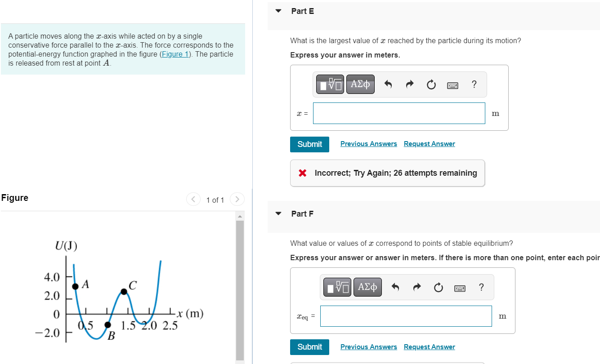Undo last entry in Part E answer box
The height and width of the screenshot is (364, 600).
click(388, 84)
